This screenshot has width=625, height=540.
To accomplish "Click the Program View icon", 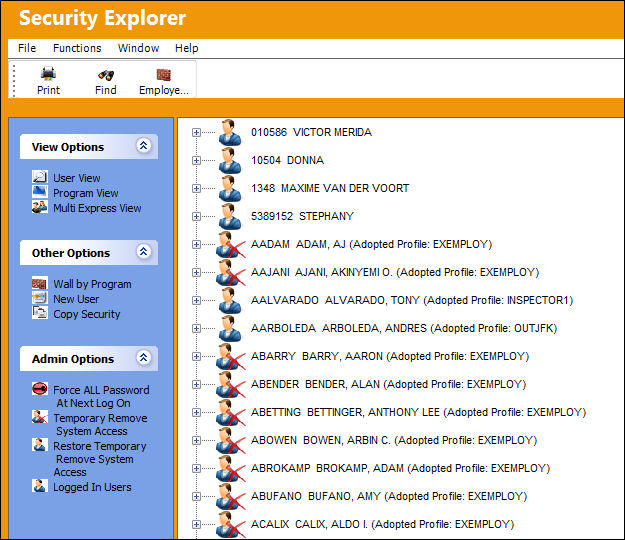I will pyautogui.click(x=40, y=192).
